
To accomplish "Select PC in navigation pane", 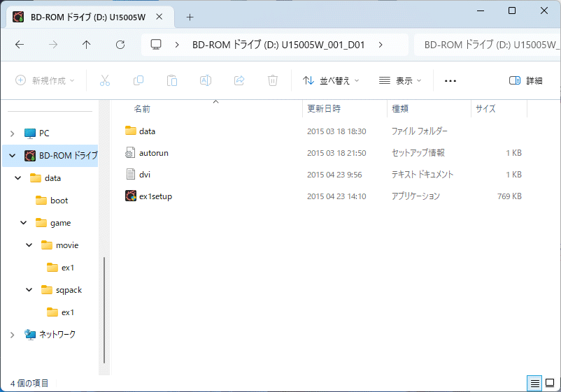I will click(x=44, y=133).
